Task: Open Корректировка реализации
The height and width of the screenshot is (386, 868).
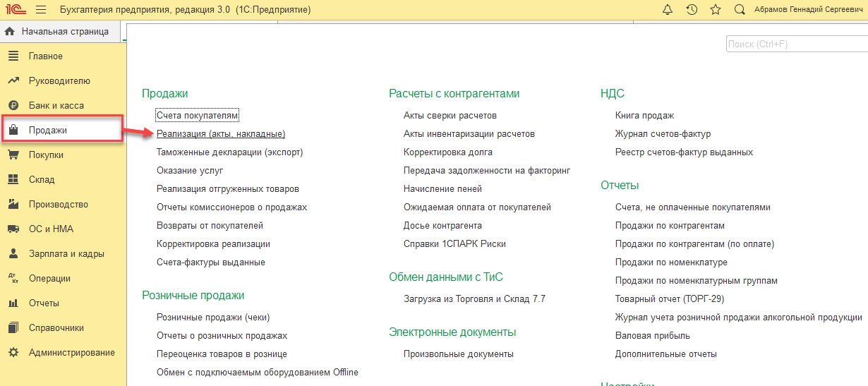Action: click(213, 243)
